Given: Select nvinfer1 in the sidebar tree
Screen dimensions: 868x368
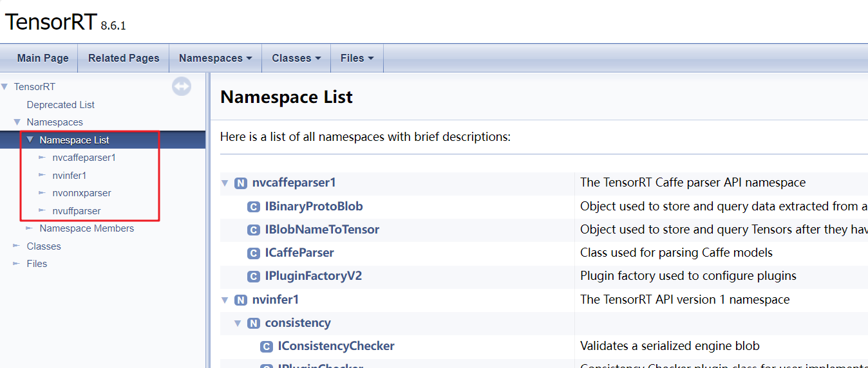Looking at the screenshot, I should click(x=70, y=175).
